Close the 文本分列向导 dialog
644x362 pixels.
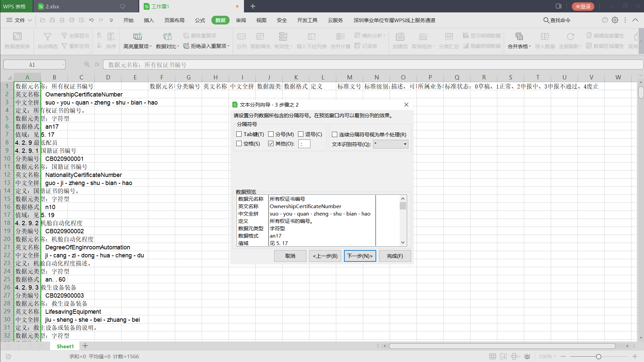pyautogui.click(x=406, y=105)
